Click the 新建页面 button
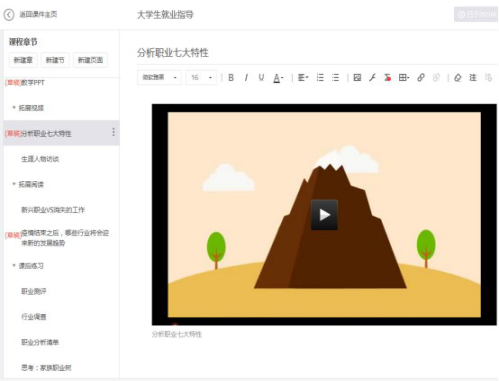This screenshot has width=499, height=381. coord(90,60)
